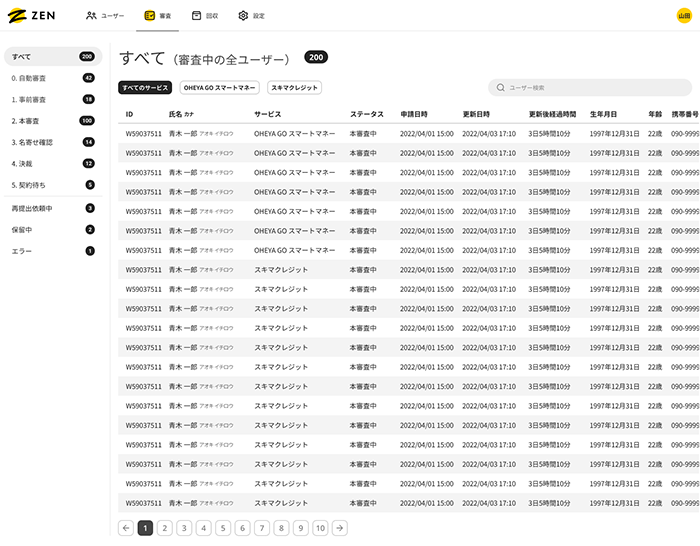The height and width of the screenshot is (546, 700).
Task: Jump to page 5
Action: [223, 528]
